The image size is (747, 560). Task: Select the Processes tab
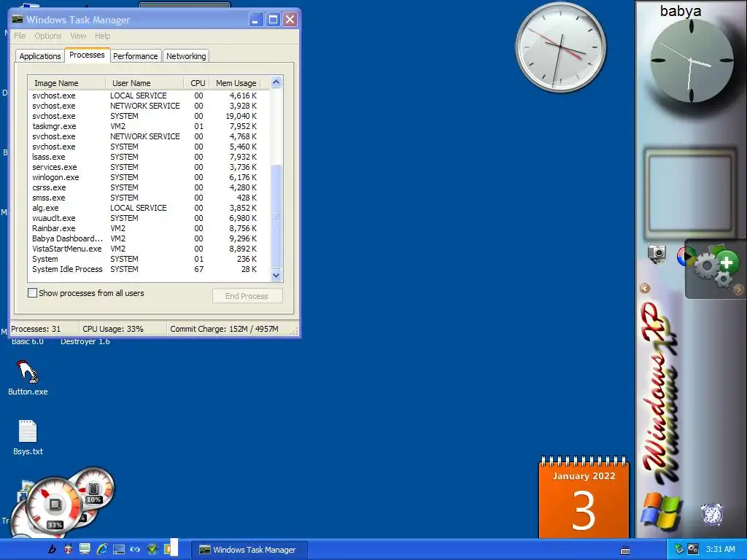87,55
